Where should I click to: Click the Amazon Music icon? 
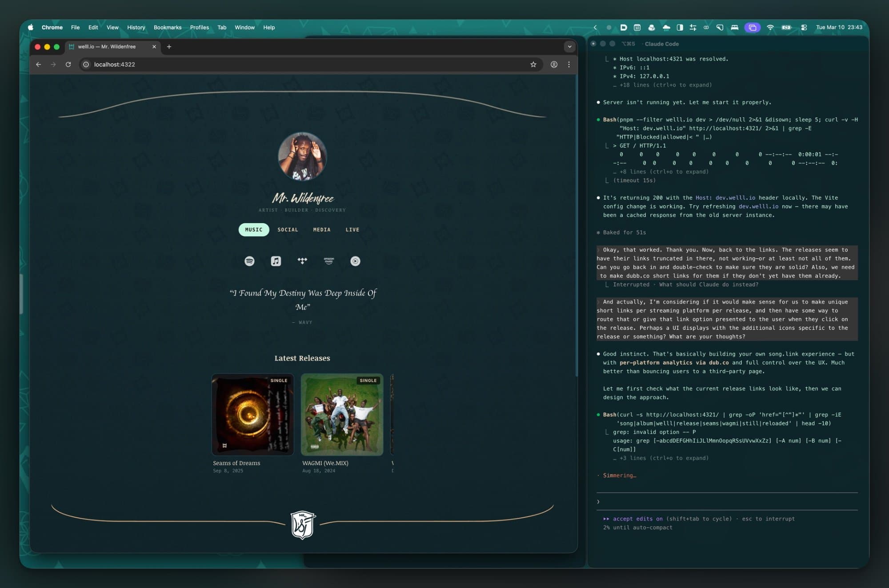coord(328,261)
